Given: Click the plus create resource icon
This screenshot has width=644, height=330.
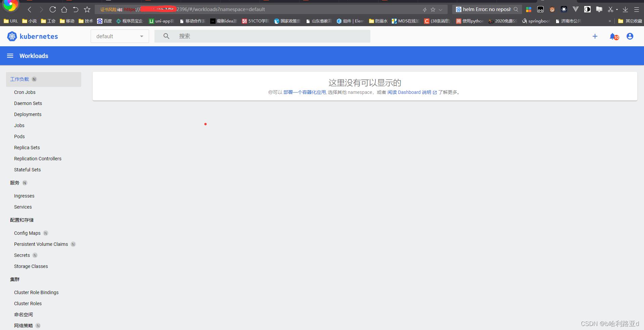Looking at the screenshot, I should (x=595, y=36).
